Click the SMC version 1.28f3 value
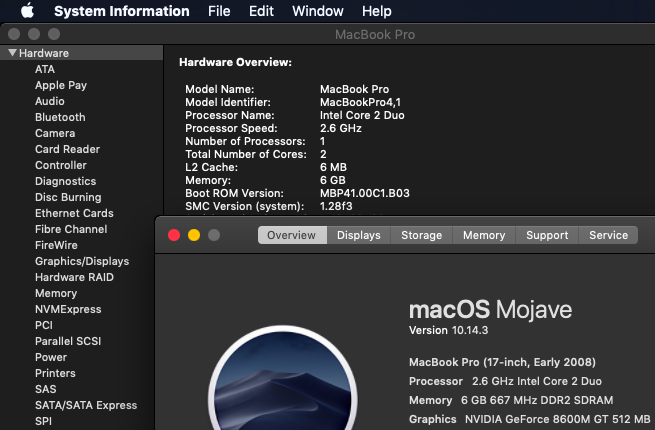Image resolution: width=655 pixels, height=430 pixels. click(x=336, y=206)
